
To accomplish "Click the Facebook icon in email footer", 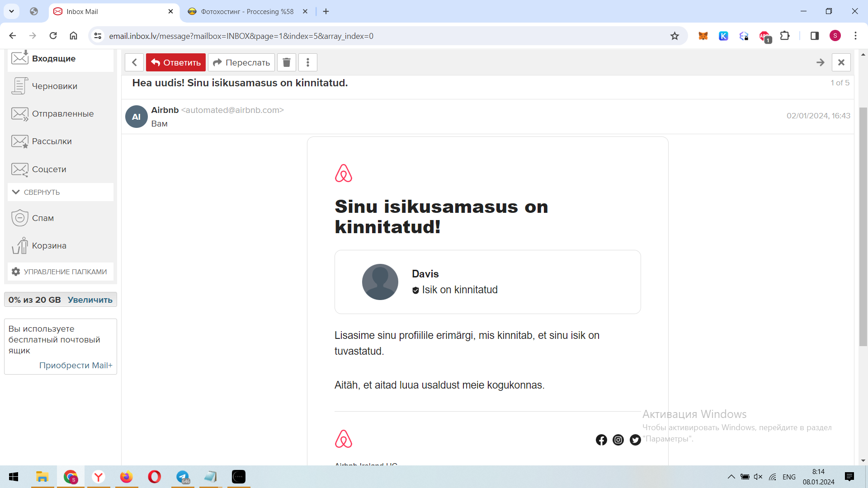I will coord(601,440).
